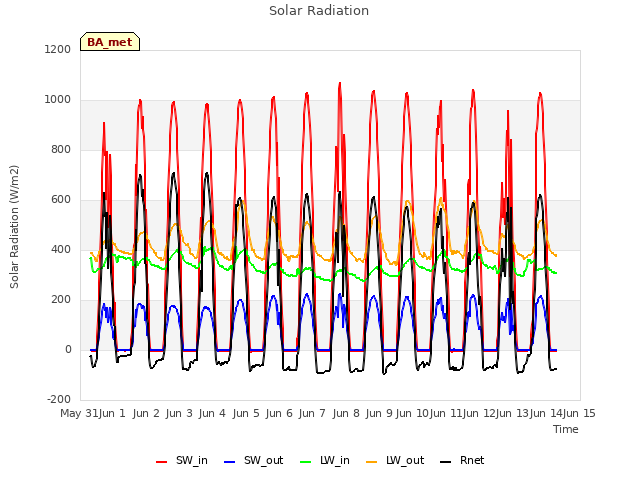The height and width of the screenshot is (480, 640).
Task: Click the Jun 6 x-axis tick label
Action: [x=279, y=413]
